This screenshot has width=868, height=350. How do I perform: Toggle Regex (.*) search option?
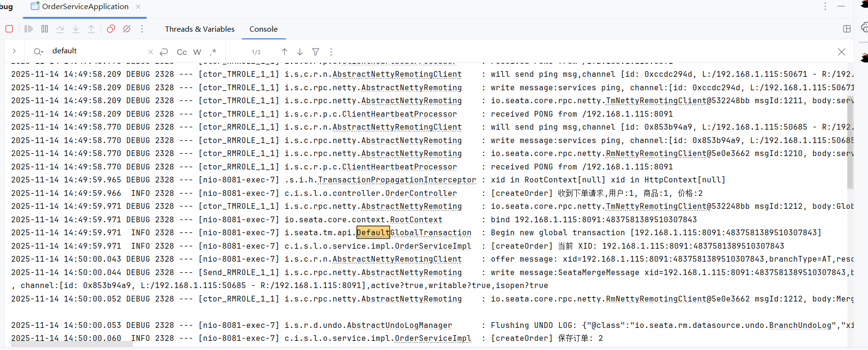click(x=213, y=51)
